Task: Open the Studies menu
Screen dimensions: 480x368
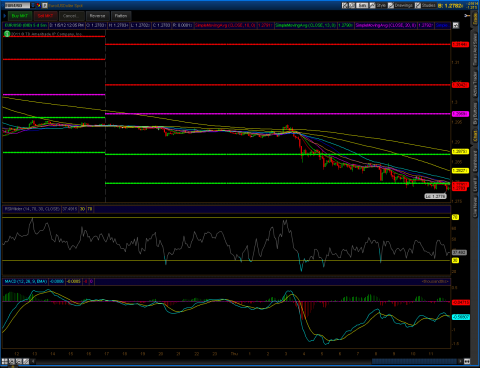Action: 429,5
